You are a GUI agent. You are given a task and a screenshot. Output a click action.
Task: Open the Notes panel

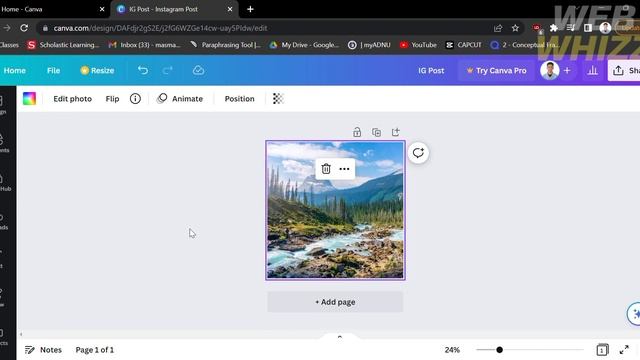(43, 350)
